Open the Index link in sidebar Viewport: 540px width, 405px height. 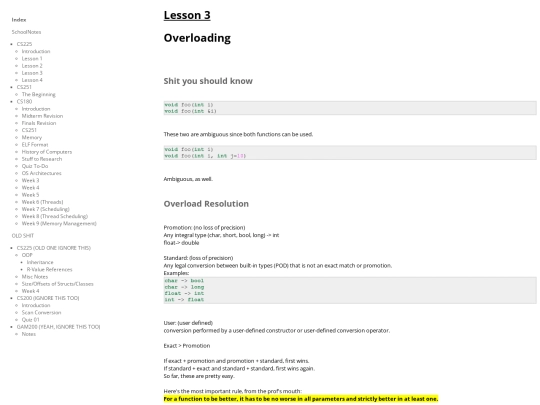19,20
